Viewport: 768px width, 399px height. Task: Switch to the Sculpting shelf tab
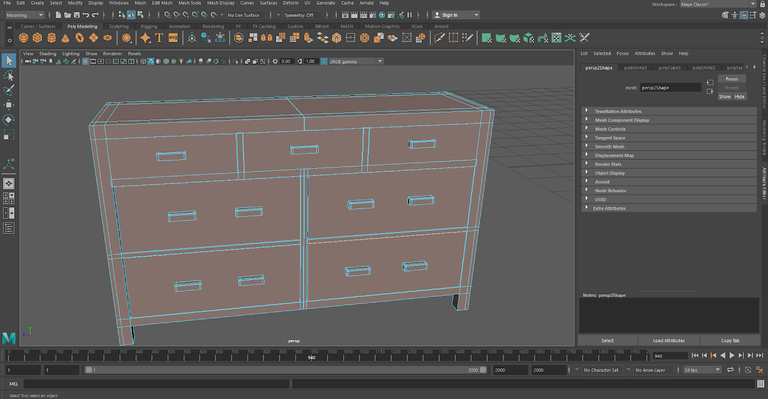[x=119, y=26]
